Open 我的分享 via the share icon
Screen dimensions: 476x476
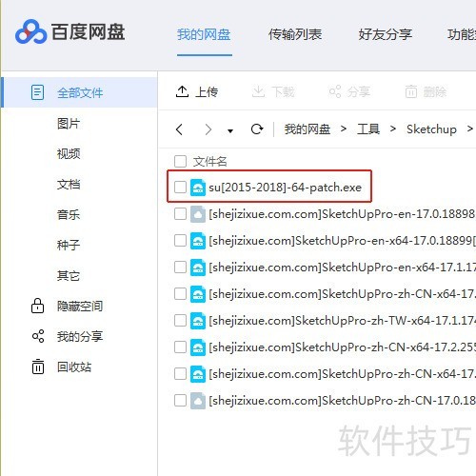tap(38, 336)
